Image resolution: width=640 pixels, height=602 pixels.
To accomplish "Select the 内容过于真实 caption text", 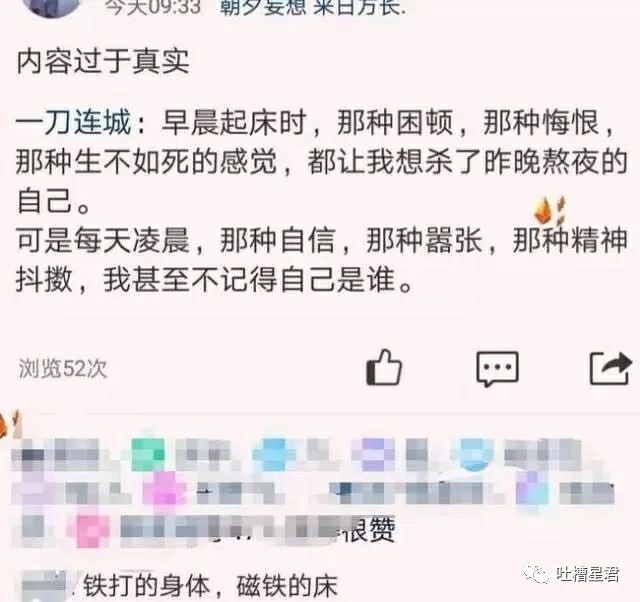I will (103, 62).
